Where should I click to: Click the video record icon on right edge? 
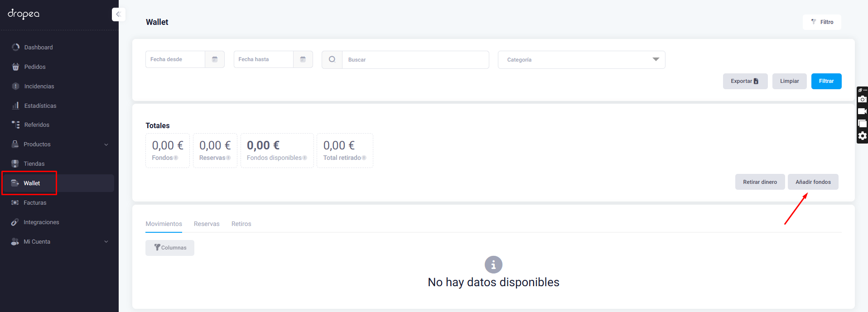coord(863,111)
